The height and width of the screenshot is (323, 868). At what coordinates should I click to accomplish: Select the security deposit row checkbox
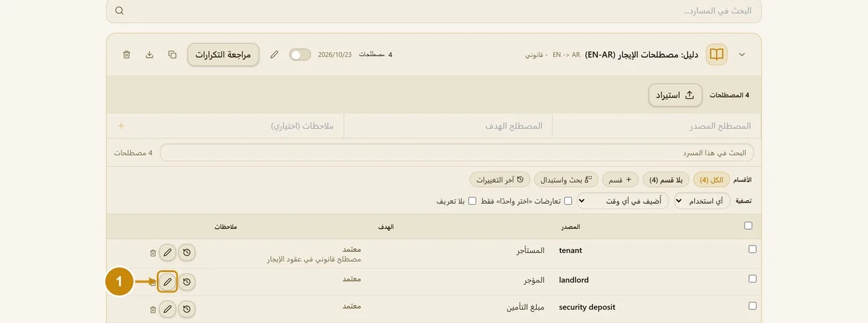click(x=753, y=306)
